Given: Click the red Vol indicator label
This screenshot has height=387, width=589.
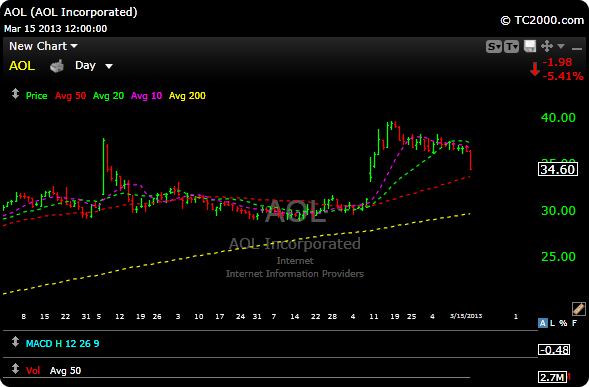Looking at the screenshot, I should pos(33,371).
